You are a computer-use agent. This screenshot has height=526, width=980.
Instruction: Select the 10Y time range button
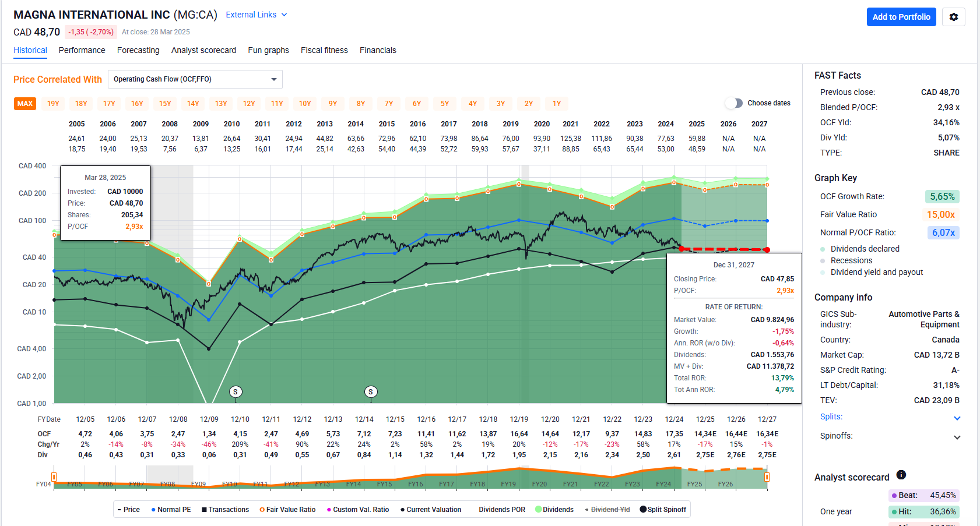coord(305,104)
